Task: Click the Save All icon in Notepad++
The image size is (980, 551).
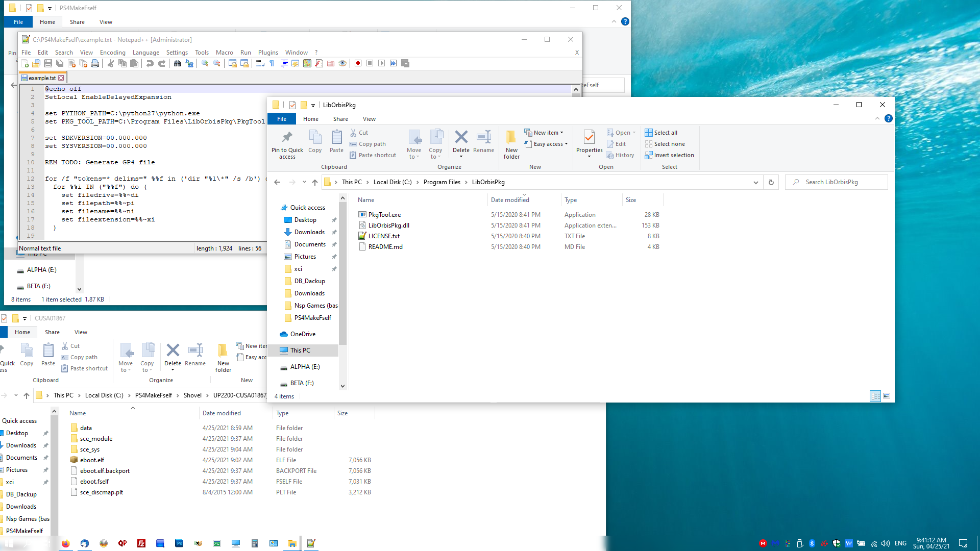Action: click(x=60, y=63)
